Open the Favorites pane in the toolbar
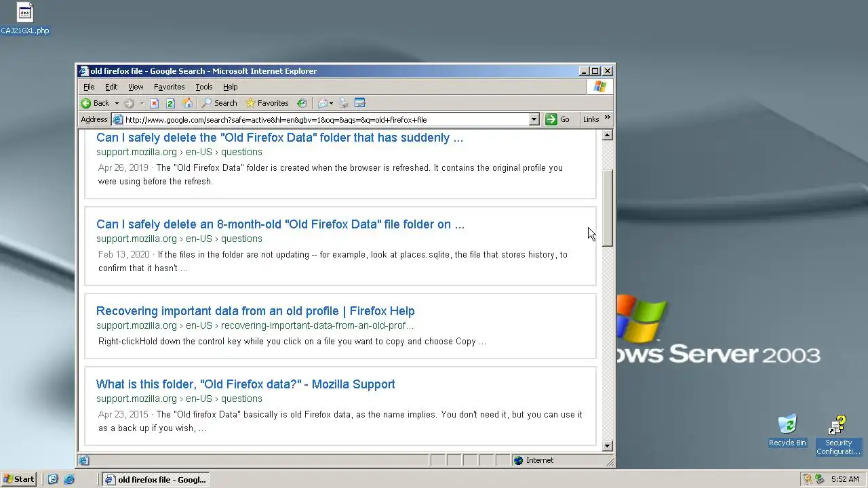Screen dimensions: 868x488 (x=267, y=103)
